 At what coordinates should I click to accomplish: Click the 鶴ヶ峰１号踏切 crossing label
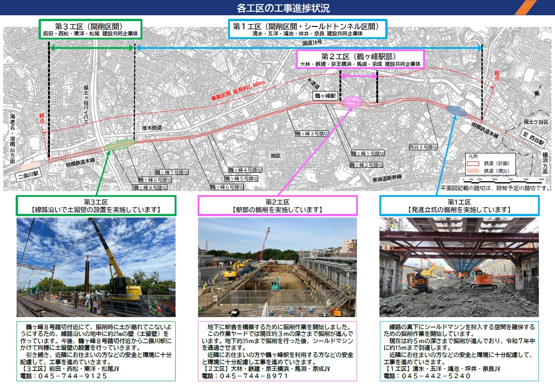[368, 153]
